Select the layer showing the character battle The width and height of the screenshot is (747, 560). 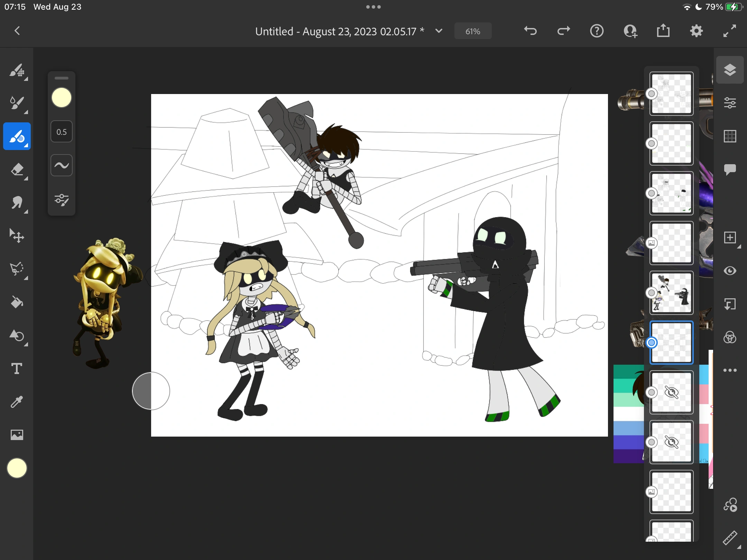click(671, 293)
